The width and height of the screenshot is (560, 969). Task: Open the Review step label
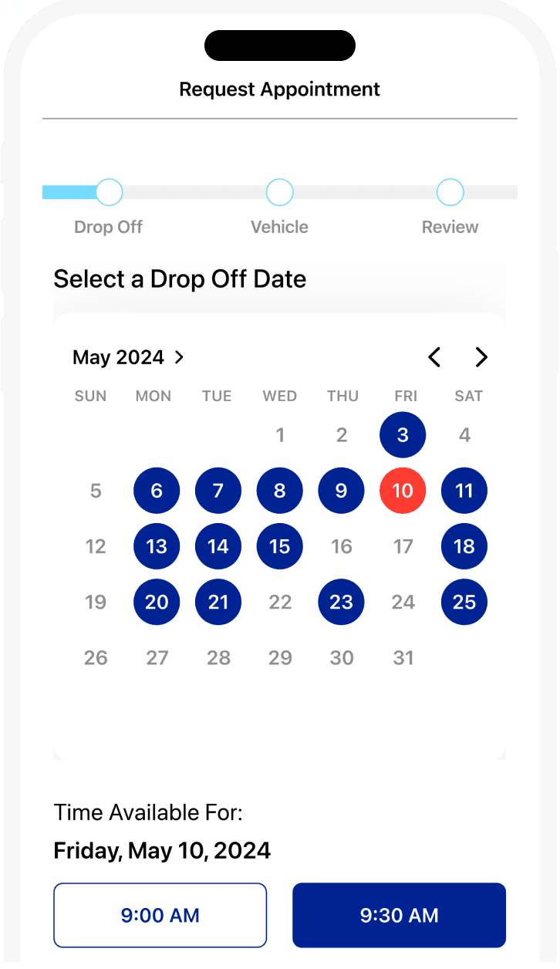coord(450,227)
